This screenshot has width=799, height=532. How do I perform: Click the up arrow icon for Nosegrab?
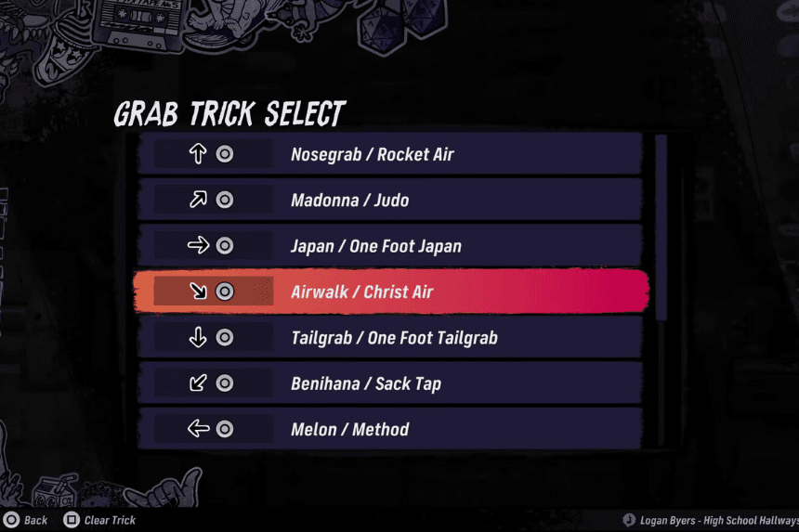coord(197,154)
